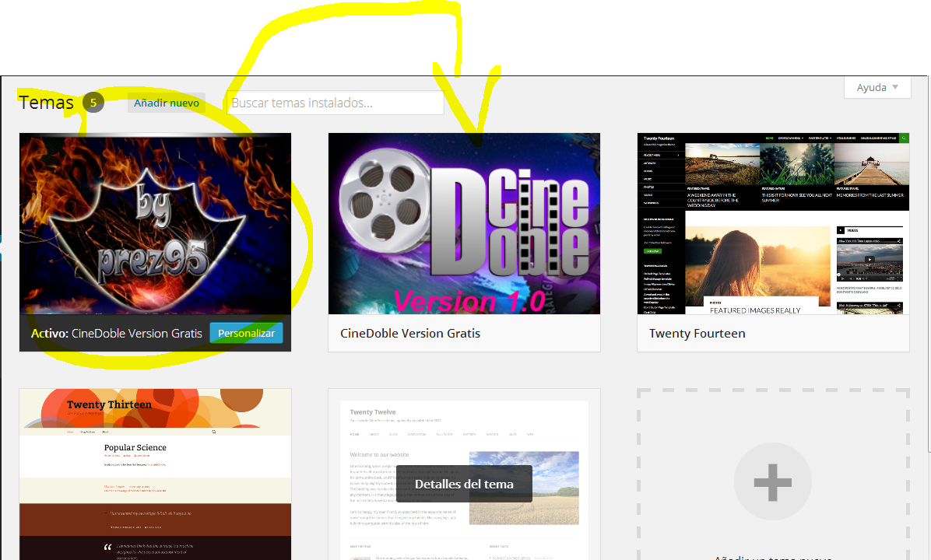Click the inactive CineDoble Version Gratis name label

[410, 334]
